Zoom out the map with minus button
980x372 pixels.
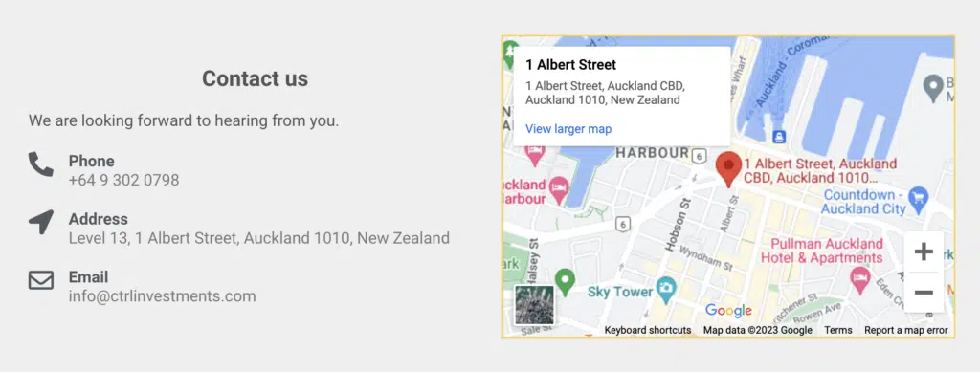[924, 292]
